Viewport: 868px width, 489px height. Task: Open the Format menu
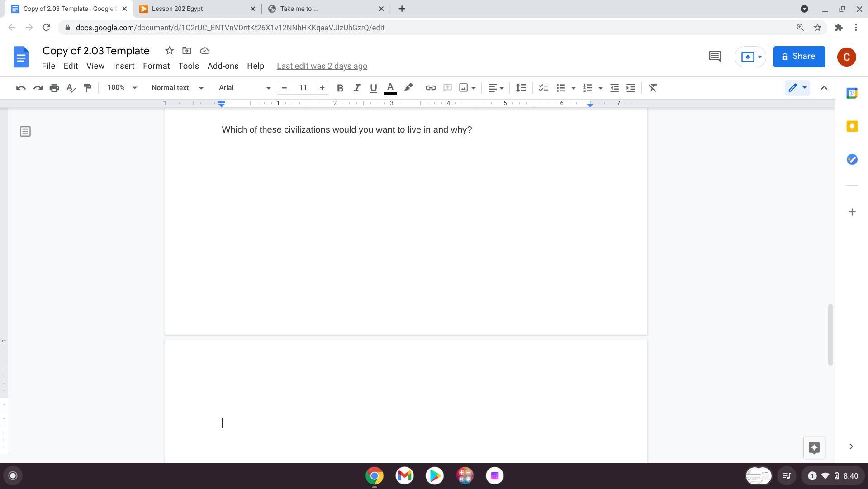(x=157, y=66)
